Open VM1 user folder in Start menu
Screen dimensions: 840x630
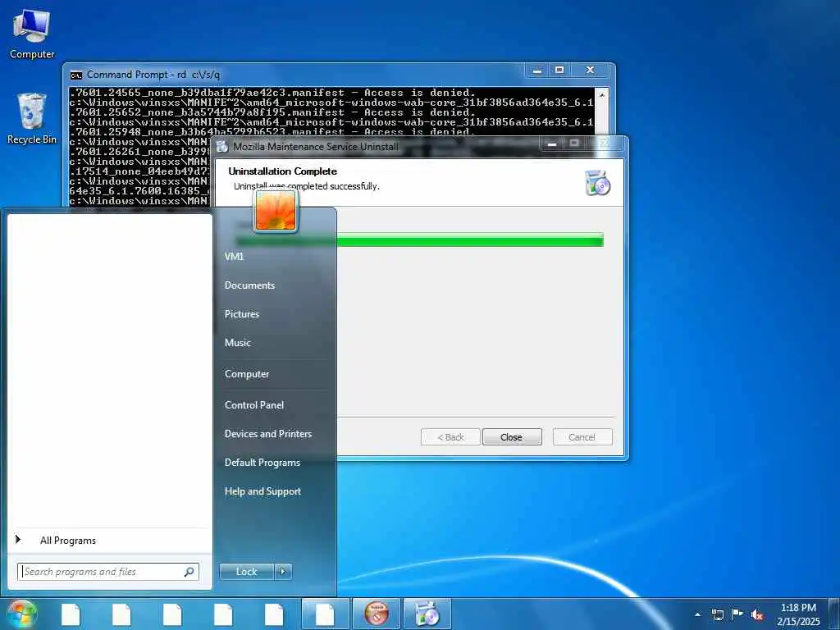(234, 257)
